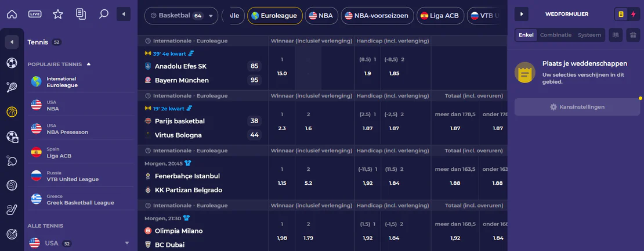
Task: Expand the USA country list
Action: [127, 243]
